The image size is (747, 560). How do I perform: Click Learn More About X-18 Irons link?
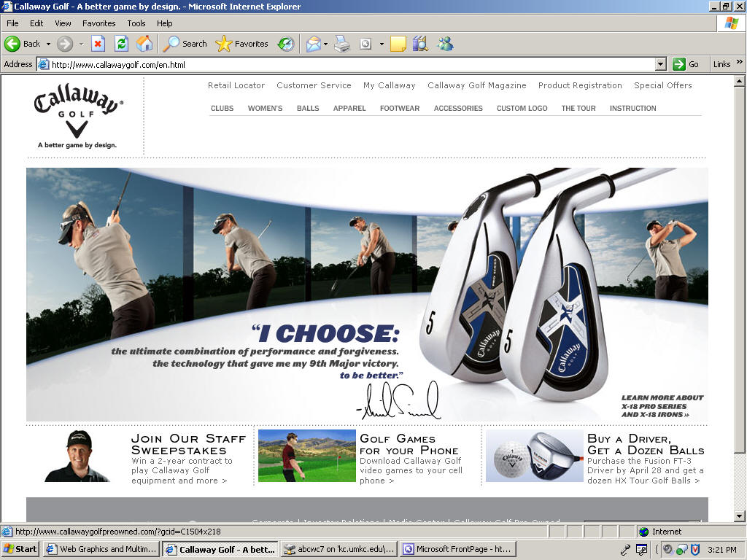pyautogui.click(x=662, y=406)
